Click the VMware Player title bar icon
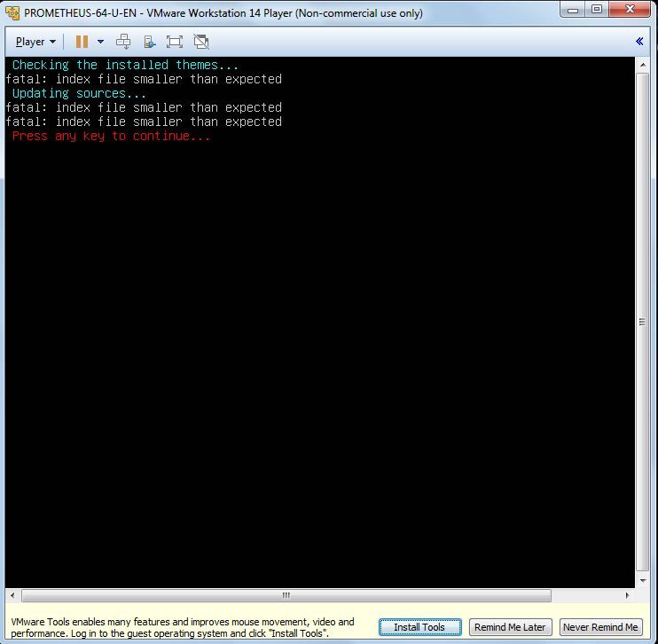Viewport: 658px width, 644px height. point(12,13)
